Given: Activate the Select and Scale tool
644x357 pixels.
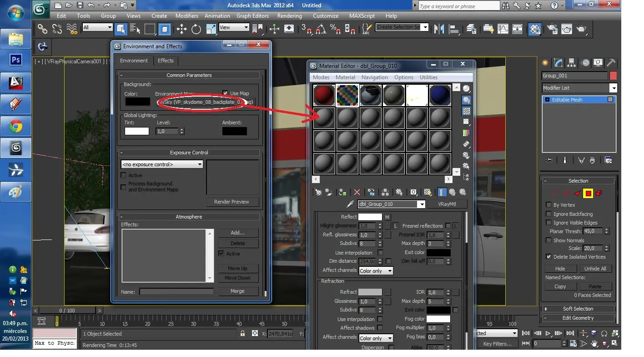Looking at the screenshot, I should (x=211, y=29).
